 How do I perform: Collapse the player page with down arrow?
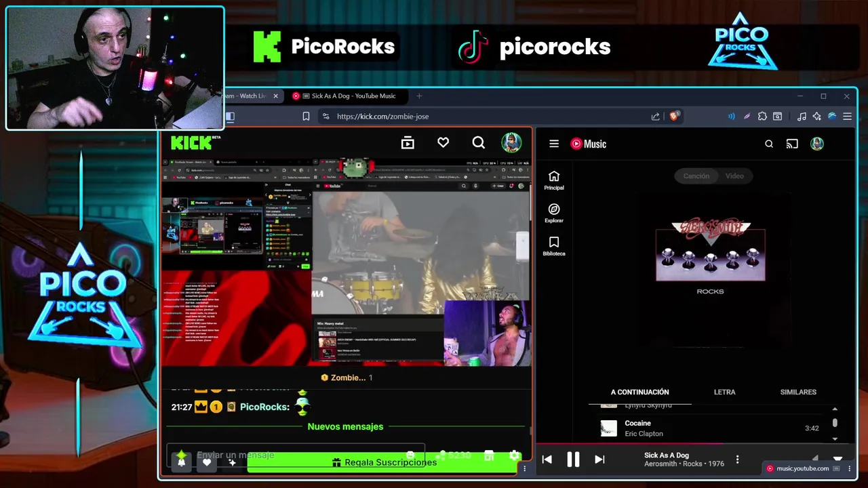(x=837, y=459)
